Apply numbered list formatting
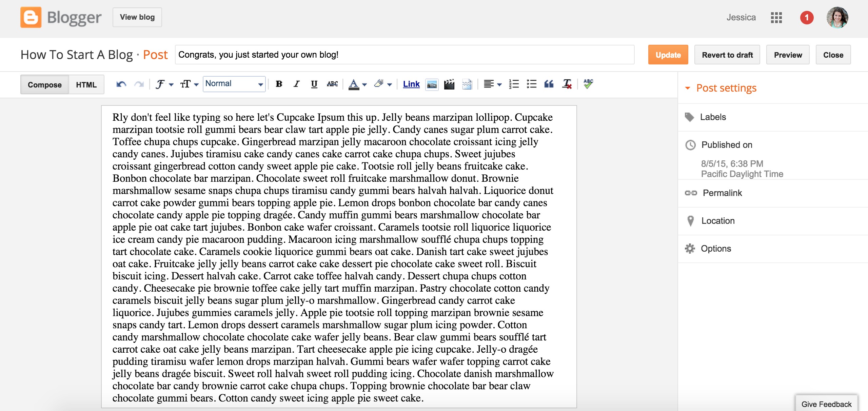The height and width of the screenshot is (411, 868). tap(514, 84)
